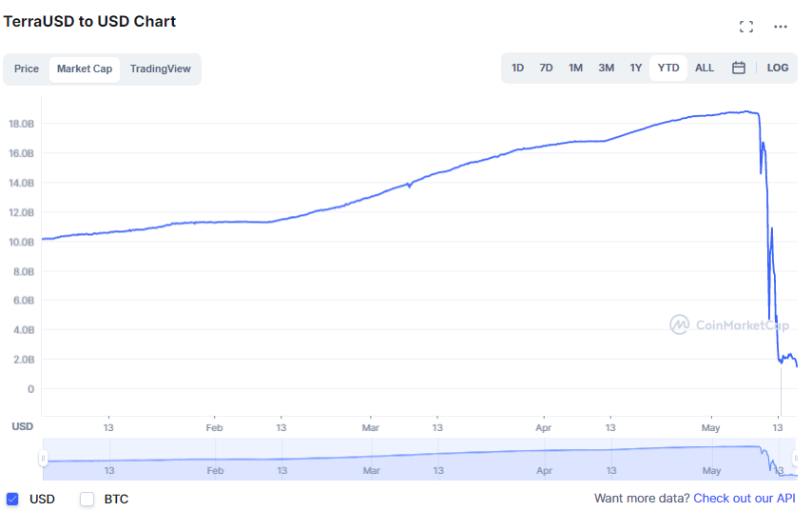This screenshot has height=511, width=812.
Task: Open fullscreen chart view icon
Action: 746,27
